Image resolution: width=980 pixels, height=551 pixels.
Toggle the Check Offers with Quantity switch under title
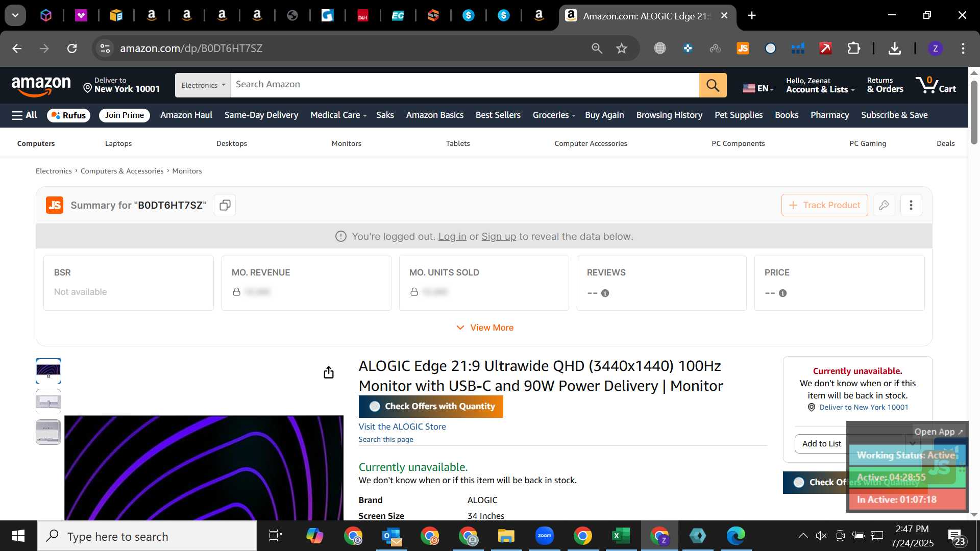pos(375,407)
